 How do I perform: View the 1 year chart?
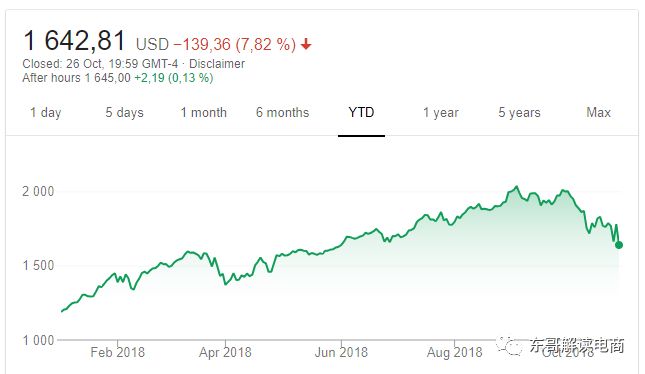coord(441,112)
